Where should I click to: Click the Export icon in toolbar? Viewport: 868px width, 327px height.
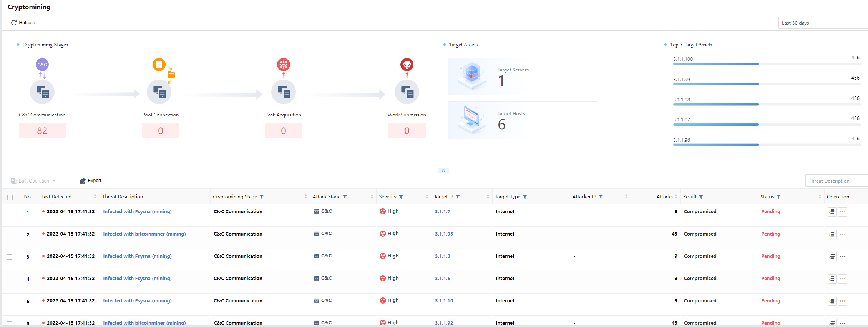tap(82, 181)
